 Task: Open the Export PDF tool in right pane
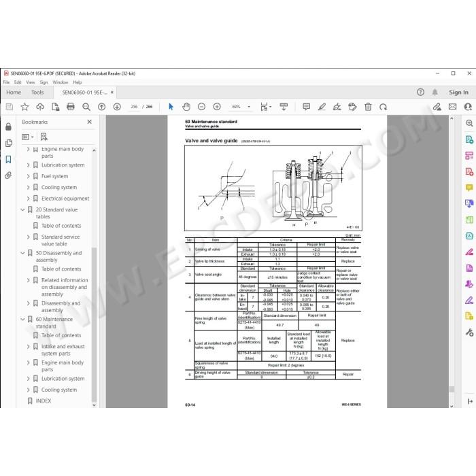coord(469,139)
